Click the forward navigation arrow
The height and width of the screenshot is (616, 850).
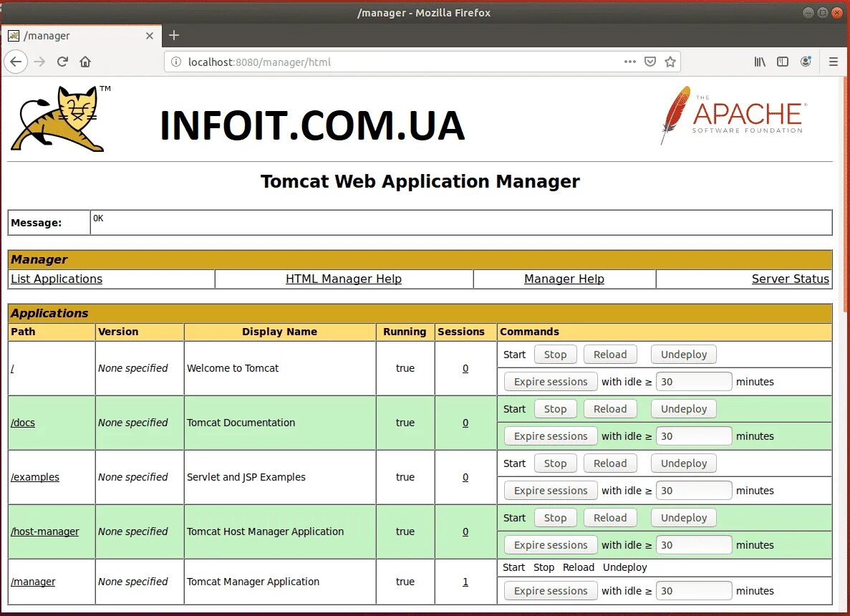pos(39,62)
